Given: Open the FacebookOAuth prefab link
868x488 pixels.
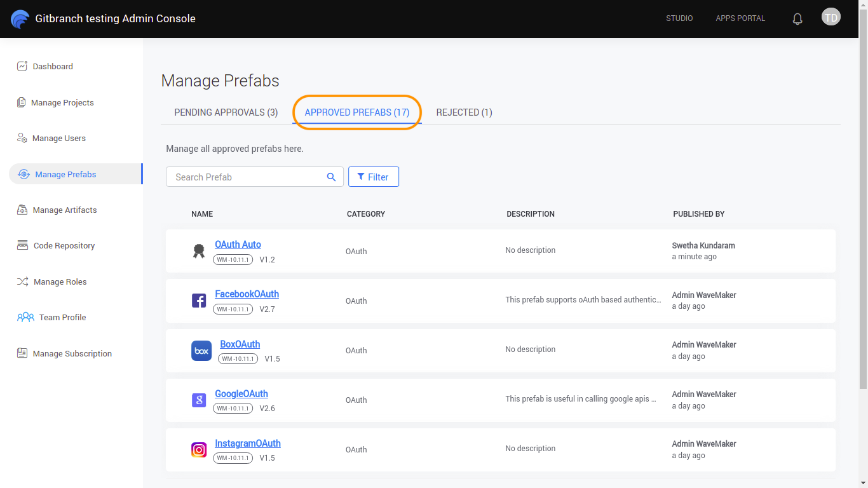Looking at the screenshot, I should (247, 294).
